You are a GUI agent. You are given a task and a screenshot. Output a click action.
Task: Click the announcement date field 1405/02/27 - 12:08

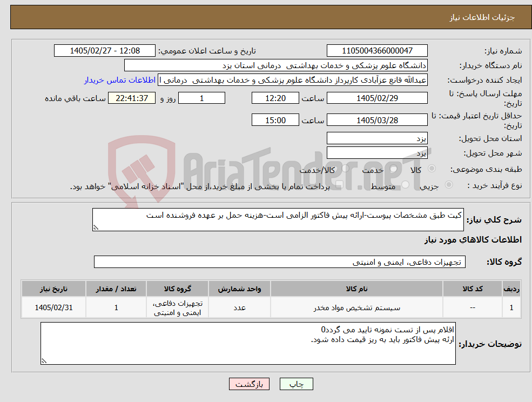104,51
